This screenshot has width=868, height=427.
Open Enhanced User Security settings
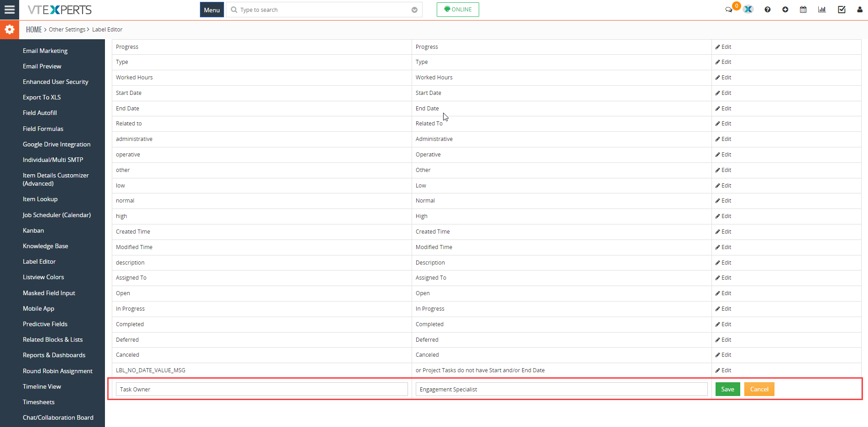tap(56, 82)
